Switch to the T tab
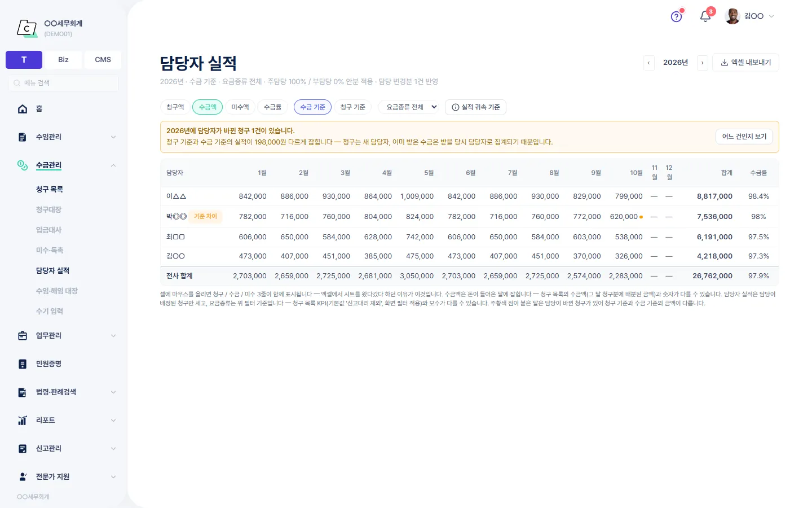Screen dimensions: 812x508 24,60
